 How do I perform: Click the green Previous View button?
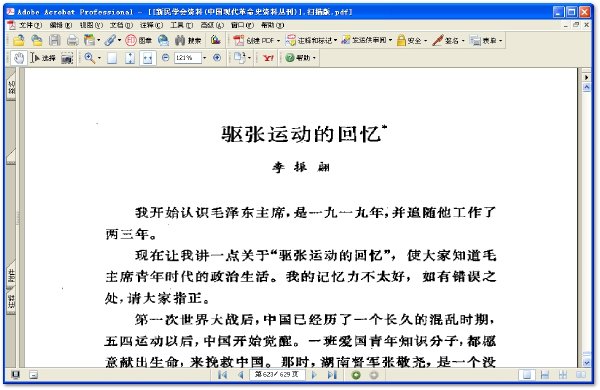(x=356, y=375)
